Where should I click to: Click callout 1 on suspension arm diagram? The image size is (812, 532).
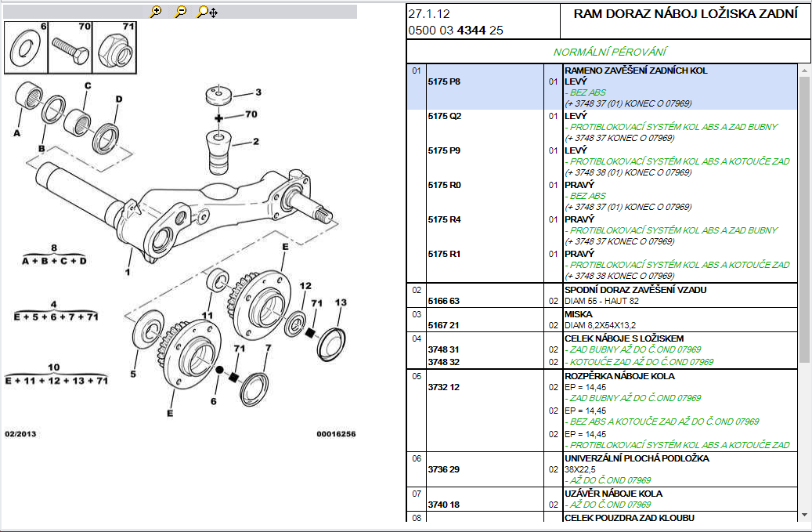[127, 272]
